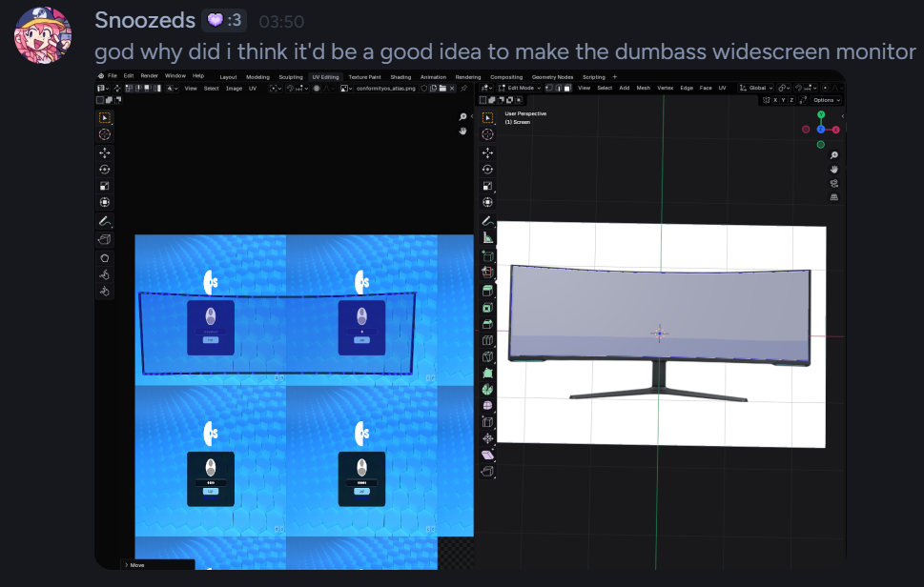The width and height of the screenshot is (924, 587).
Task: Open UV editor pivot point dropdown
Action: [x=275, y=89]
